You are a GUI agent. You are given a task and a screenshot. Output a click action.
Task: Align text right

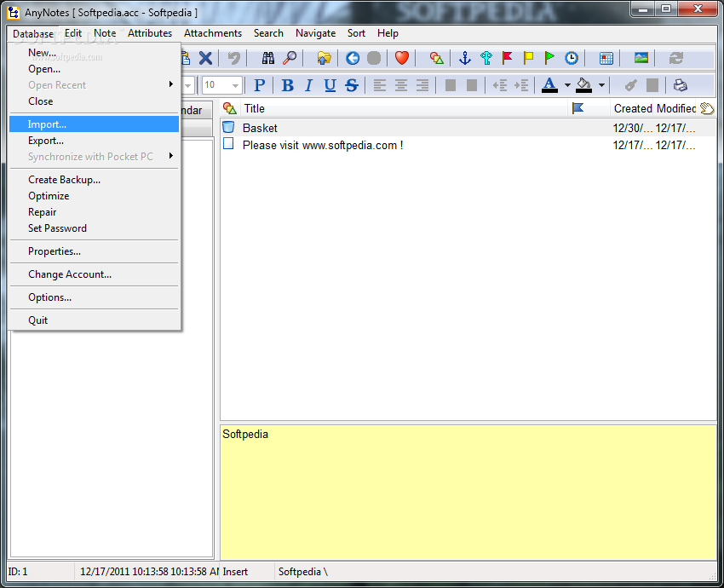coord(422,85)
